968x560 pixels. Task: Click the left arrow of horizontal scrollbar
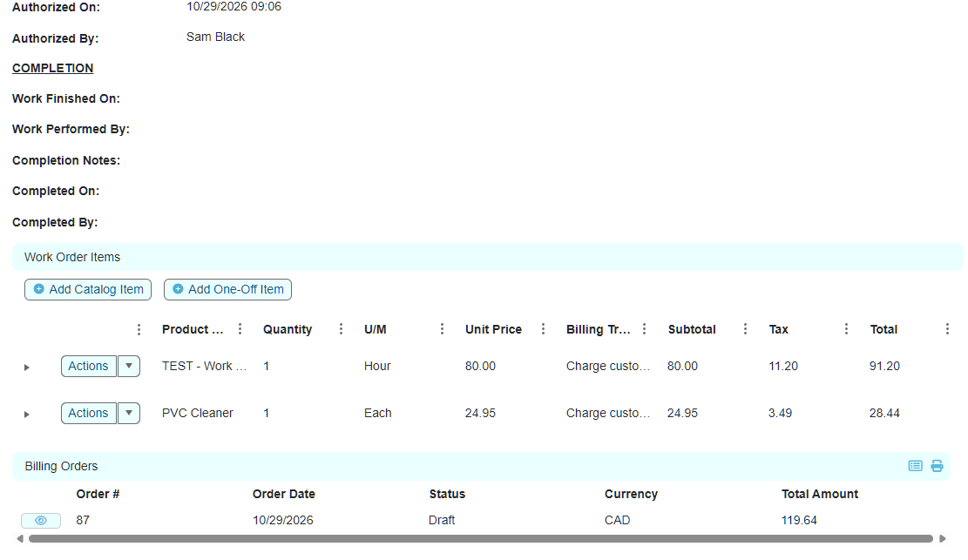coord(20,539)
